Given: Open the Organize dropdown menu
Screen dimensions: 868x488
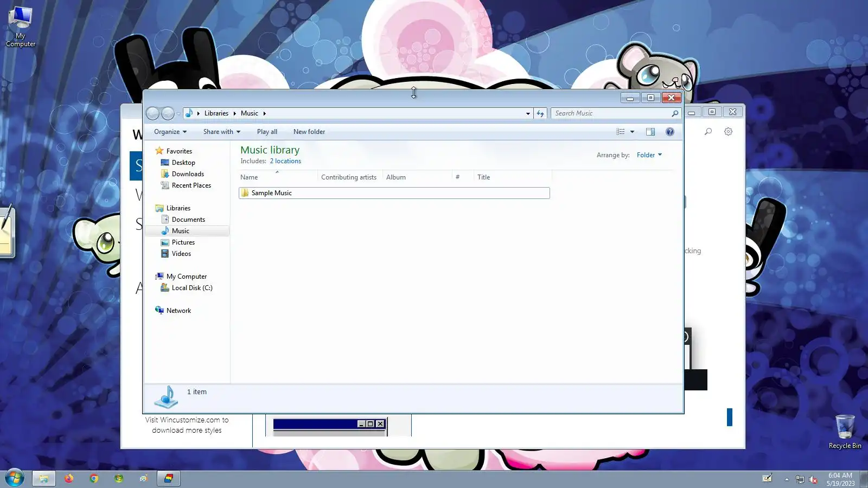Looking at the screenshot, I should tap(170, 132).
